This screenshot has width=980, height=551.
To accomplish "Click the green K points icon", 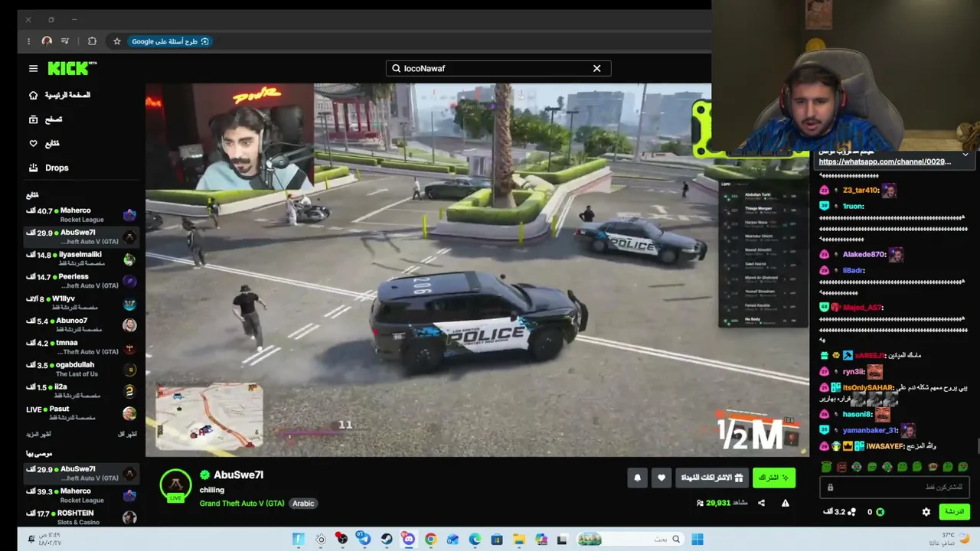I will pyautogui.click(x=880, y=512).
